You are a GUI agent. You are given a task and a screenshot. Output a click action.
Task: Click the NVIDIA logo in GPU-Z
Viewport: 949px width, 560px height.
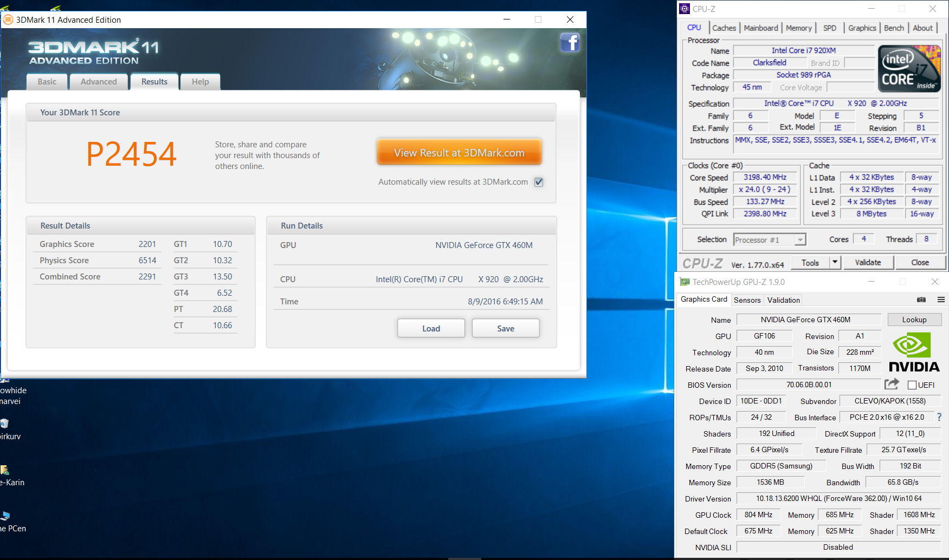(x=914, y=353)
